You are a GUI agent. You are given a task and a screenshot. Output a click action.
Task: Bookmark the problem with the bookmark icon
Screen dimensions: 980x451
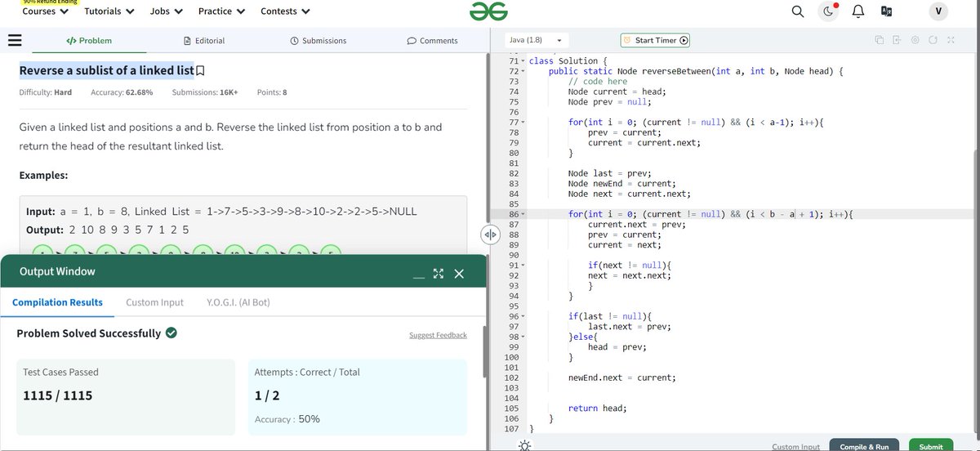[x=201, y=71]
